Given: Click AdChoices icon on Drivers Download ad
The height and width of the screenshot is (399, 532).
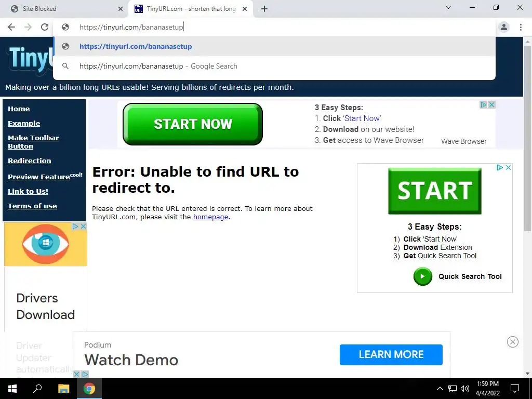Looking at the screenshot, I should click(76, 226).
